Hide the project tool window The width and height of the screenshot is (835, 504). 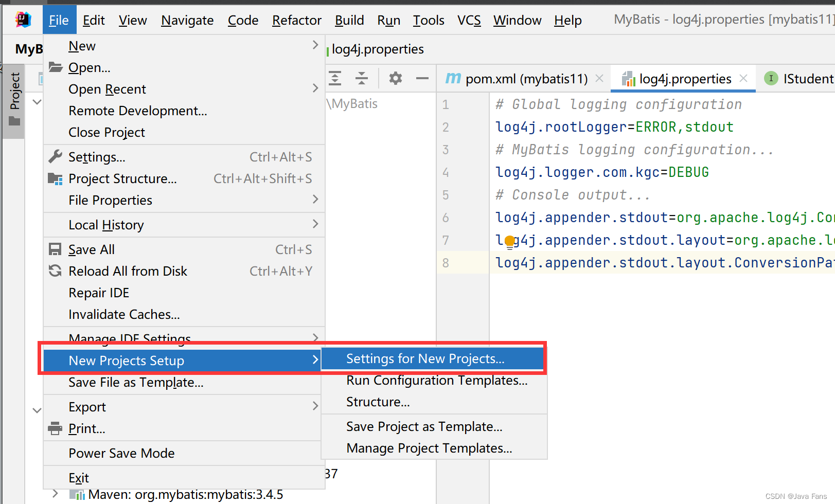coord(422,78)
